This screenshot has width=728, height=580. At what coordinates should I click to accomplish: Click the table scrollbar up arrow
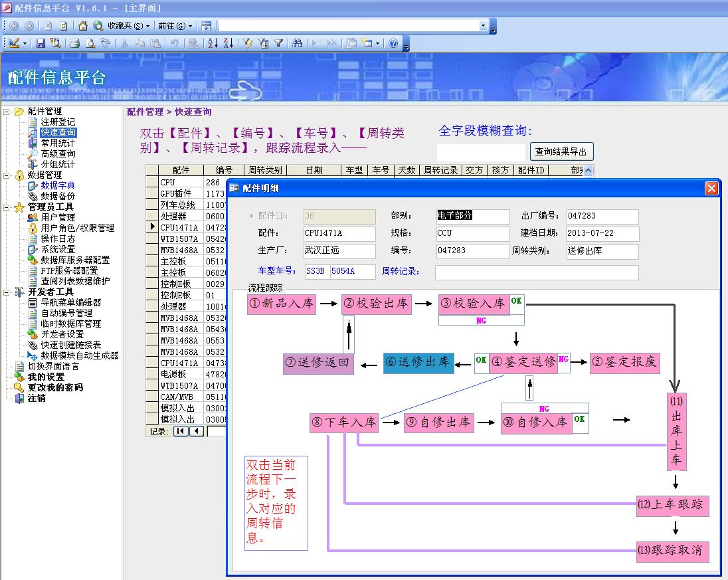click(x=589, y=171)
